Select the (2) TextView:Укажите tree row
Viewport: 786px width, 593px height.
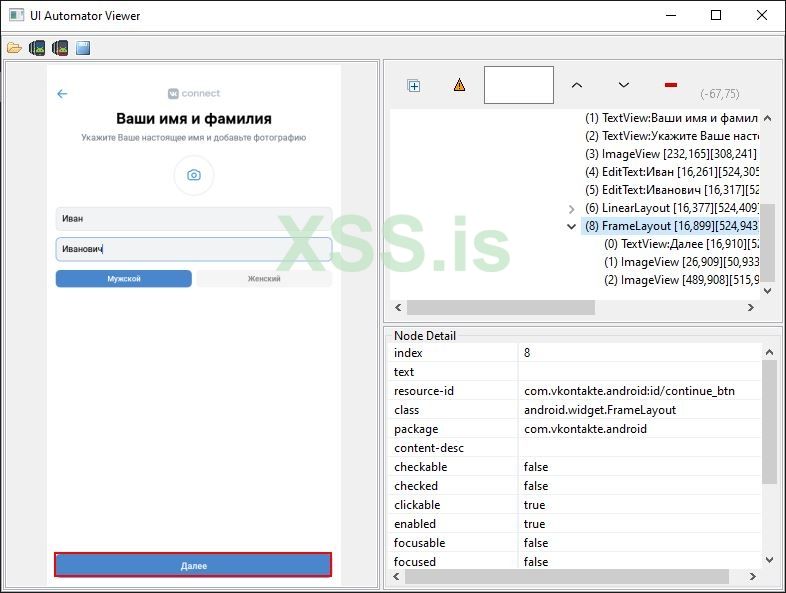coord(671,136)
